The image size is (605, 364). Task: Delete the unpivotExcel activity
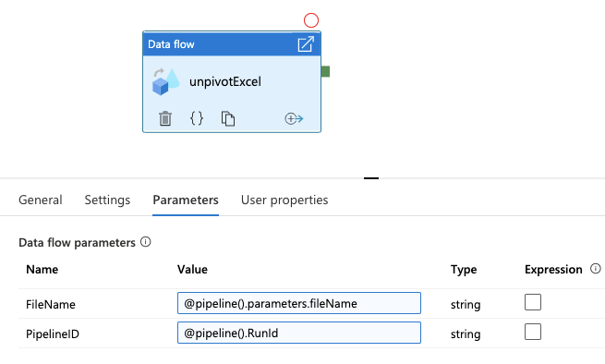165,118
